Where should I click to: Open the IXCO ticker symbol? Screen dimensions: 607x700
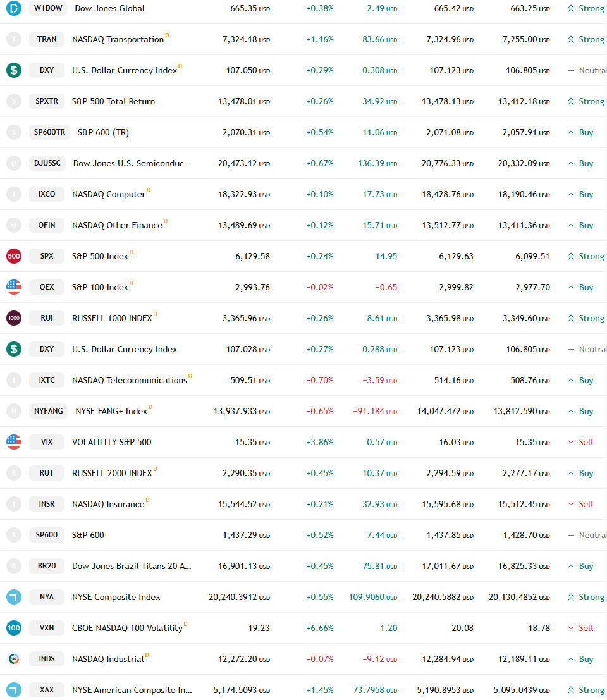pos(47,194)
